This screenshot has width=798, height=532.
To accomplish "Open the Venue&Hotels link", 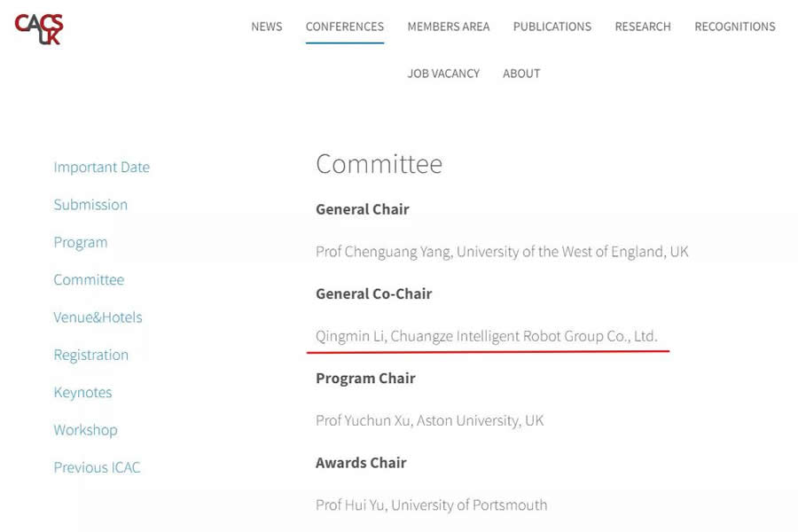I will pyautogui.click(x=98, y=317).
